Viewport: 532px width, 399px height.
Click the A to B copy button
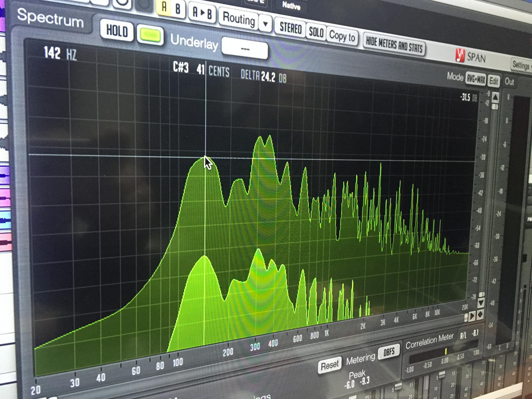click(x=202, y=13)
